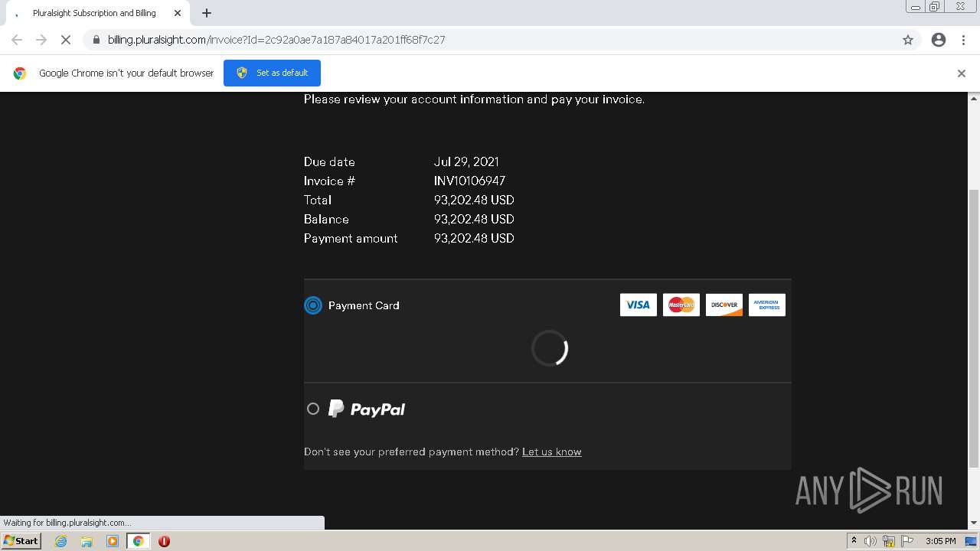
Task: Dismiss the default browser notification bar
Action: pyautogui.click(x=962, y=73)
